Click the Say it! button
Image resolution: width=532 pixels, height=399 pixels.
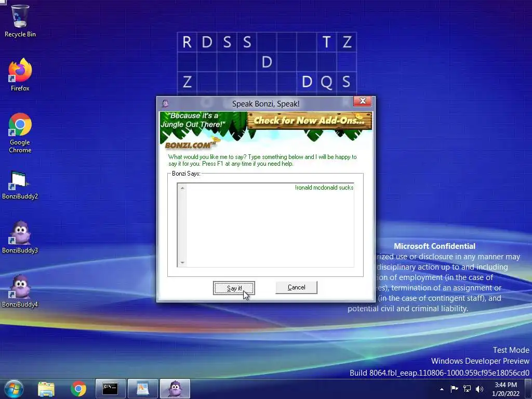tap(234, 288)
